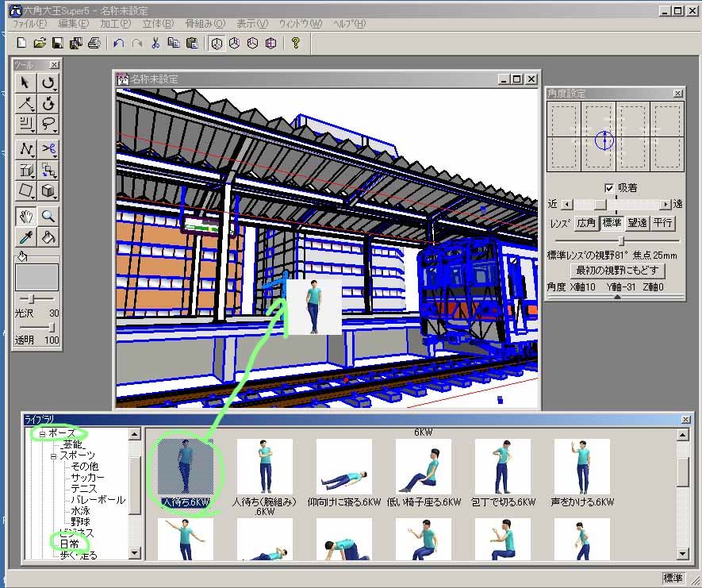Select the lasso tool in tool palette

(x=49, y=122)
